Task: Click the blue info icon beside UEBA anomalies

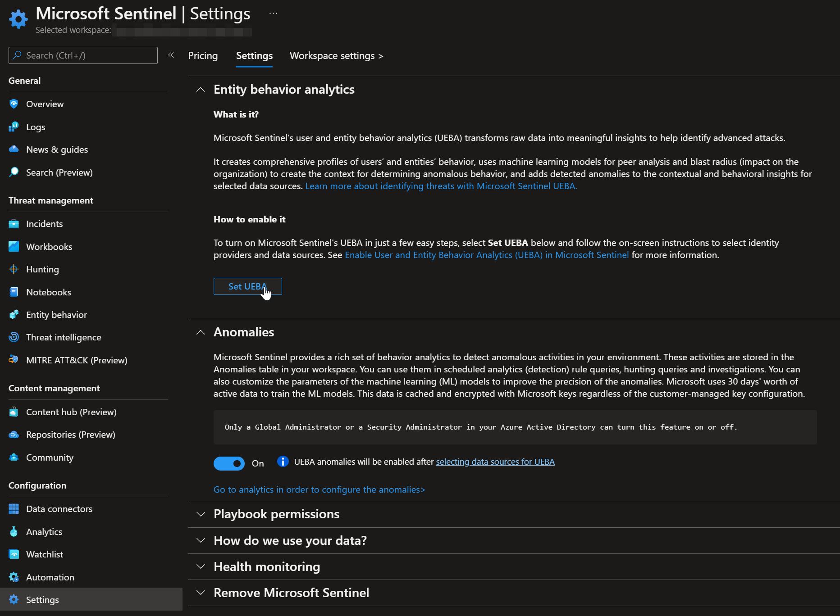Action: tap(283, 462)
